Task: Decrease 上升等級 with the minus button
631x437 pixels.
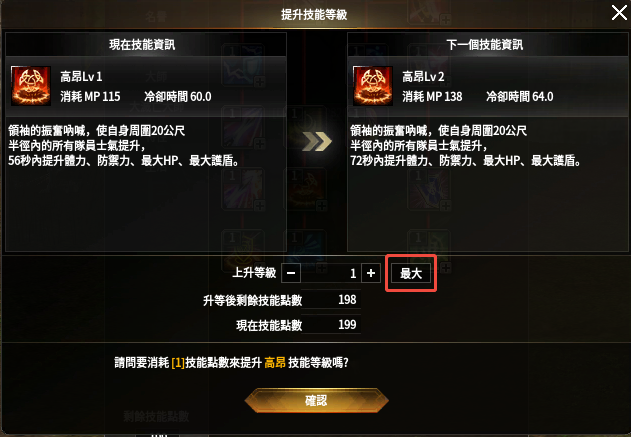Action: pos(291,273)
